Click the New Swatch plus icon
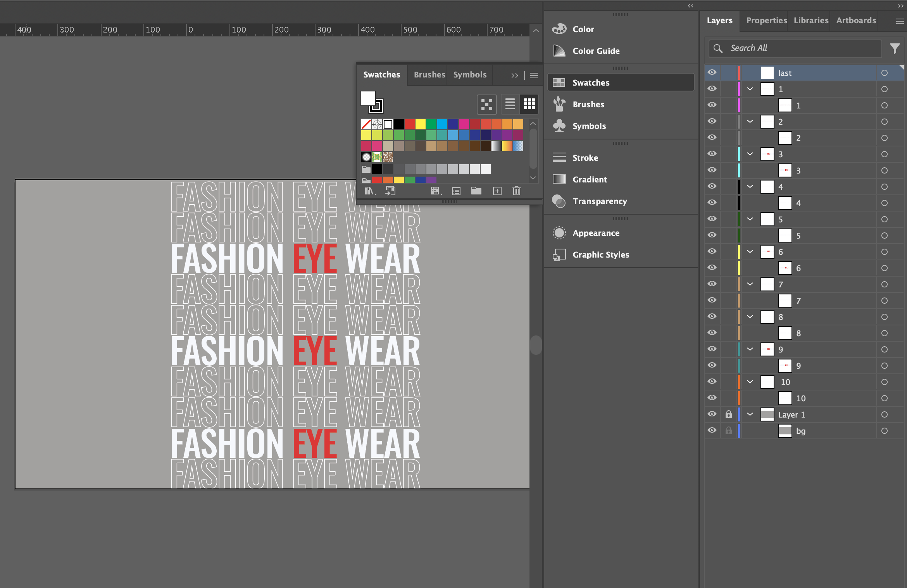The image size is (907, 588). (x=497, y=191)
